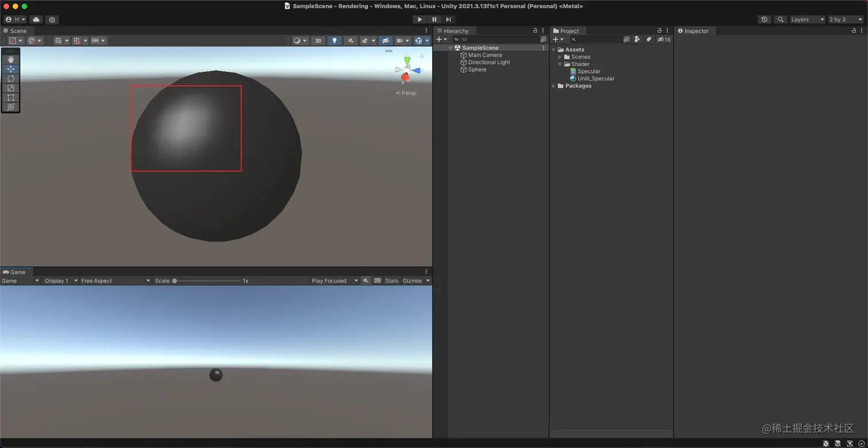Click the Game view Scale slider
The width and height of the screenshot is (868, 448).
coord(207,281)
